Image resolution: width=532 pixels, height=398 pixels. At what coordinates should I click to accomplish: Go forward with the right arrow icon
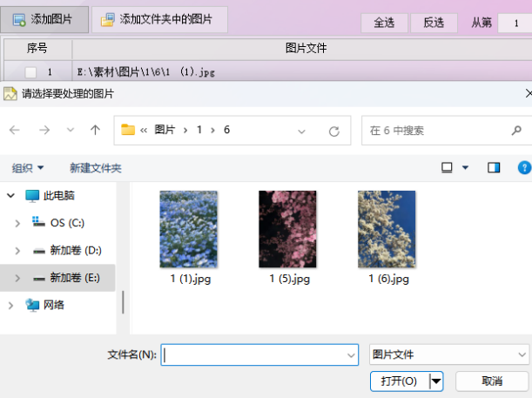tap(44, 130)
